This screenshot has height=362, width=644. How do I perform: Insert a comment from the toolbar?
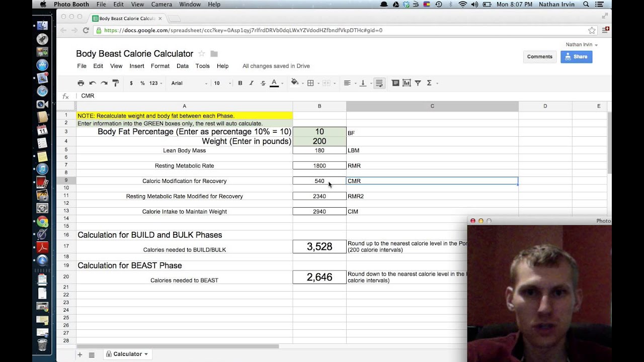click(x=395, y=83)
